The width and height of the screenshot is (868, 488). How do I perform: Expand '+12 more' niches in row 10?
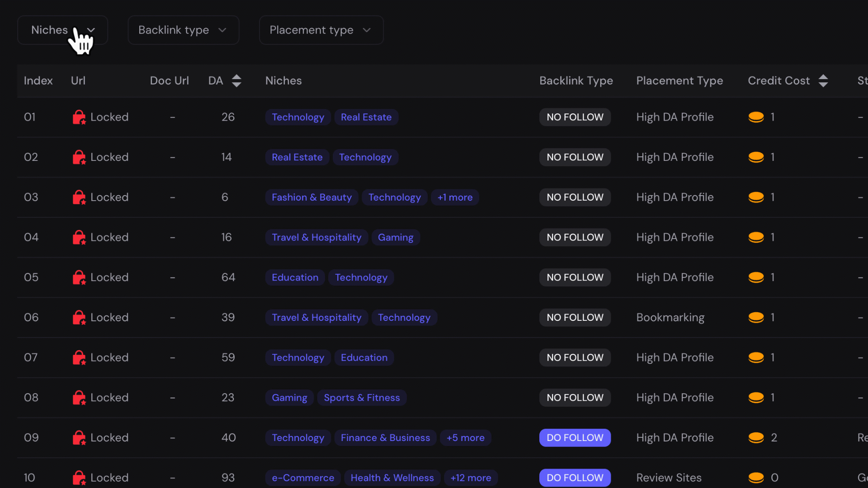[471, 478]
